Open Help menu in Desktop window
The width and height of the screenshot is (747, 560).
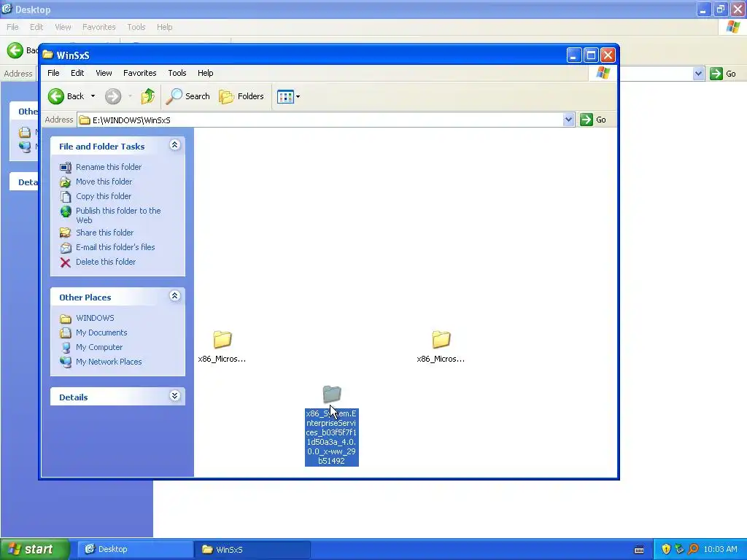pos(164,27)
